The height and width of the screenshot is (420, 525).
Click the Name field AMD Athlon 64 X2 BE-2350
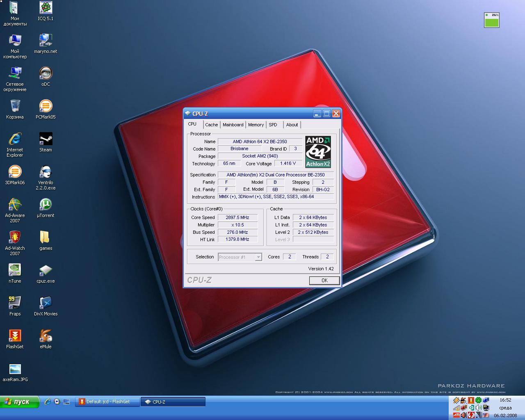click(260, 142)
